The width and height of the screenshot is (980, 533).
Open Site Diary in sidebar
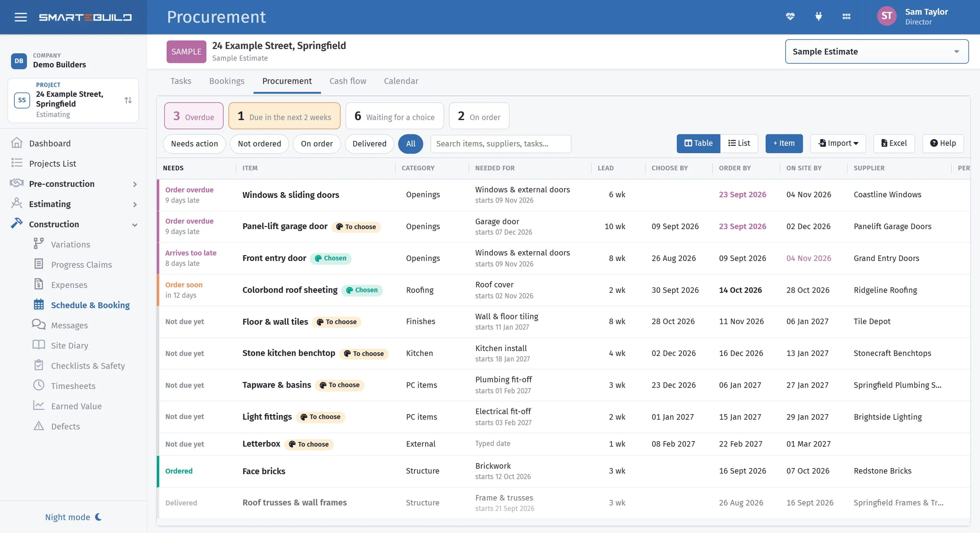tap(69, 346)
